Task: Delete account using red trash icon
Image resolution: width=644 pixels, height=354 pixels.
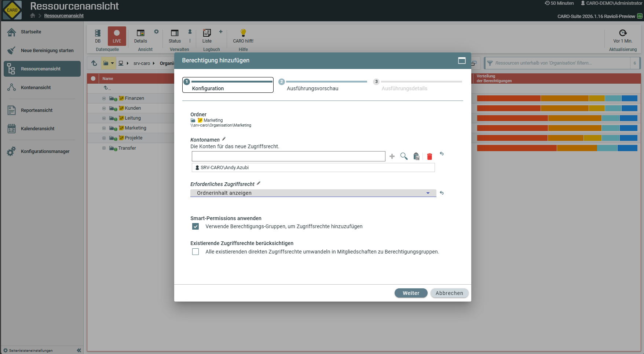Action: tap(429, 157)
